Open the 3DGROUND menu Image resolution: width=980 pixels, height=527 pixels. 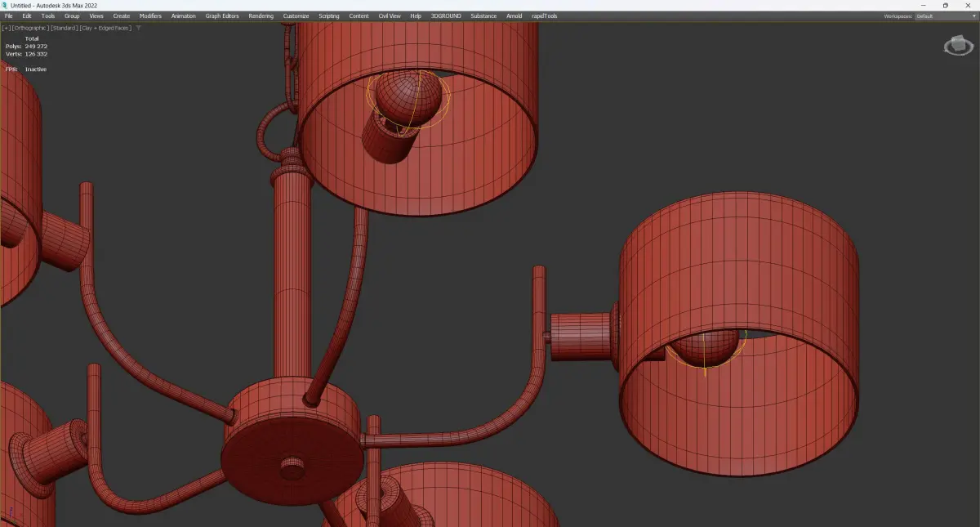[x=447, y=16]
